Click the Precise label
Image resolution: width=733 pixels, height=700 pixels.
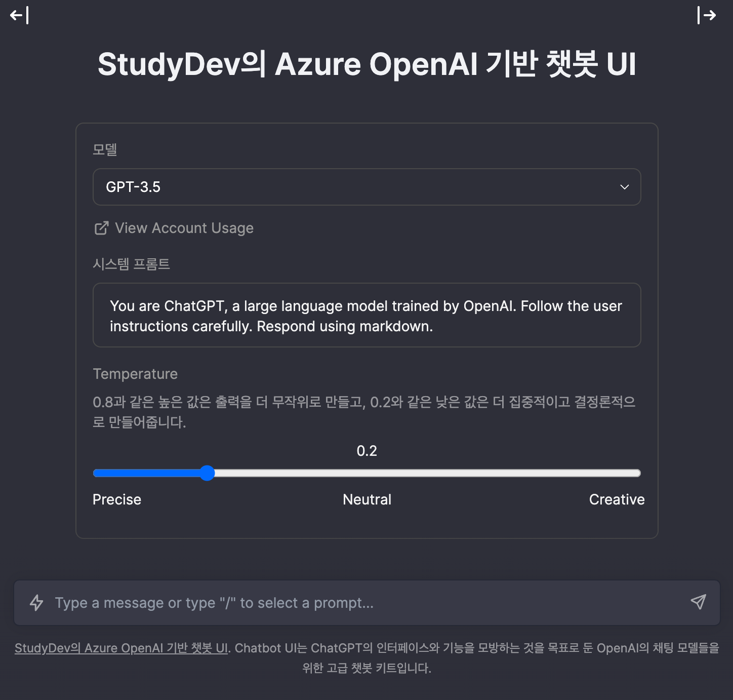pos(117,499)
